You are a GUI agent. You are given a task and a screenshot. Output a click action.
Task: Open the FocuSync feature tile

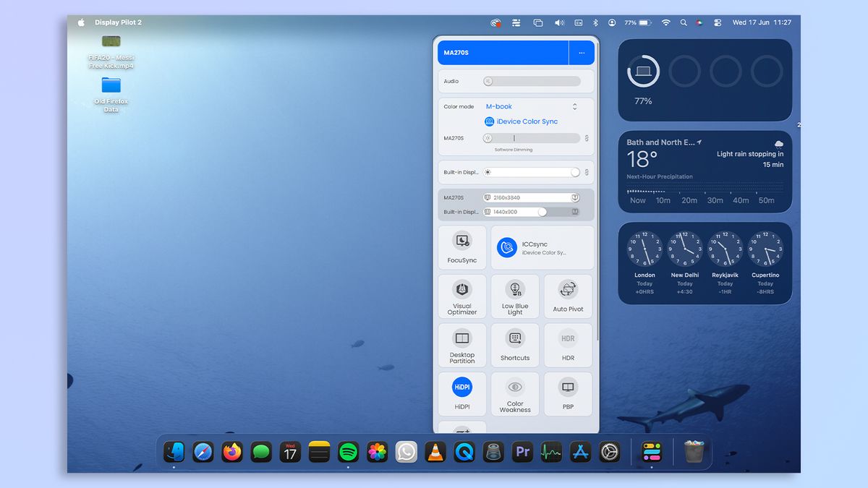coord(462,248)
